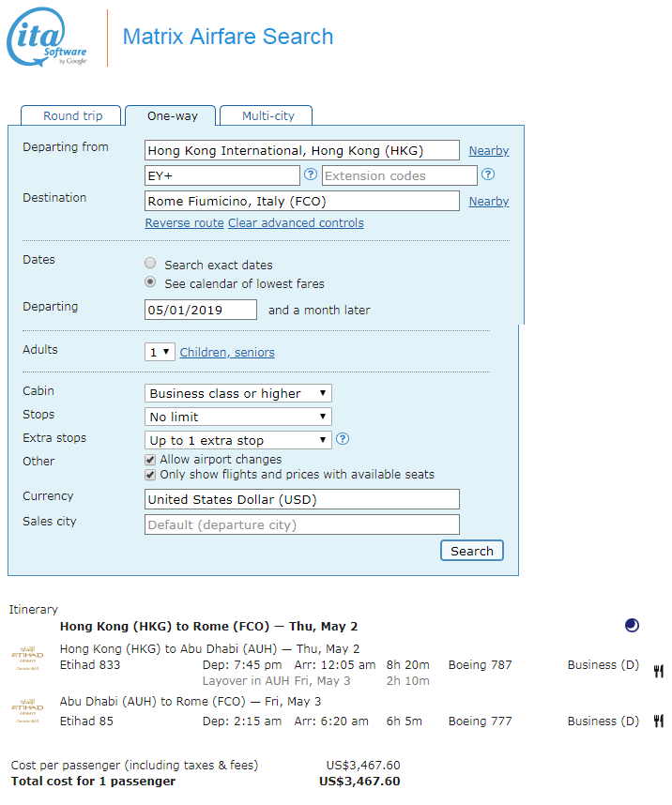Viewport: 672px width, 805px height.
Task: Click Clear advanced controls link
Action: pyautogui.click(x=296, y=222)
